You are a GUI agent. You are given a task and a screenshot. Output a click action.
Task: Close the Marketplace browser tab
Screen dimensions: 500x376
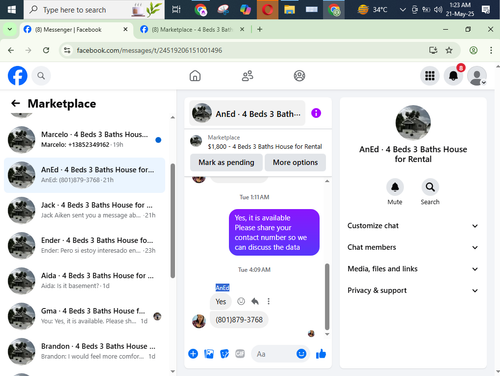pyautogui.click(x=242, y=29)
